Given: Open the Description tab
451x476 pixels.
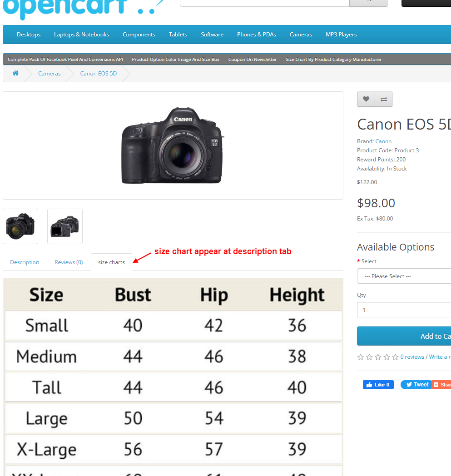Looking at the screenshot, I should click(x=25, y=262).
